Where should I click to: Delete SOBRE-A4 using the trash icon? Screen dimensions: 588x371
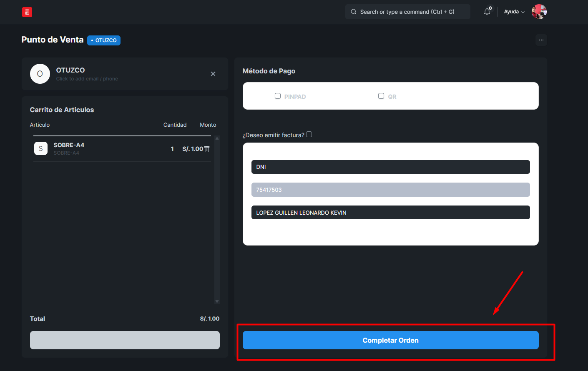(x=207, y=149)
